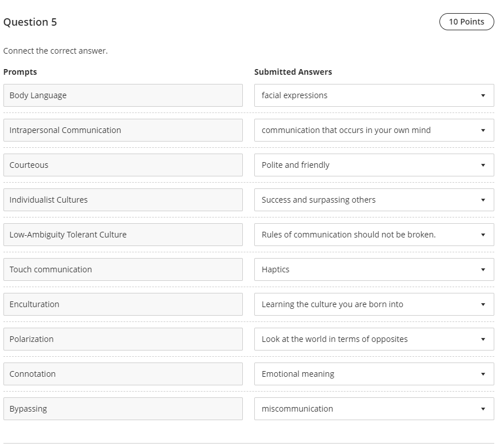Click the 'Body Language' prompt box
The image size is (504, 447).
(123, 95)
